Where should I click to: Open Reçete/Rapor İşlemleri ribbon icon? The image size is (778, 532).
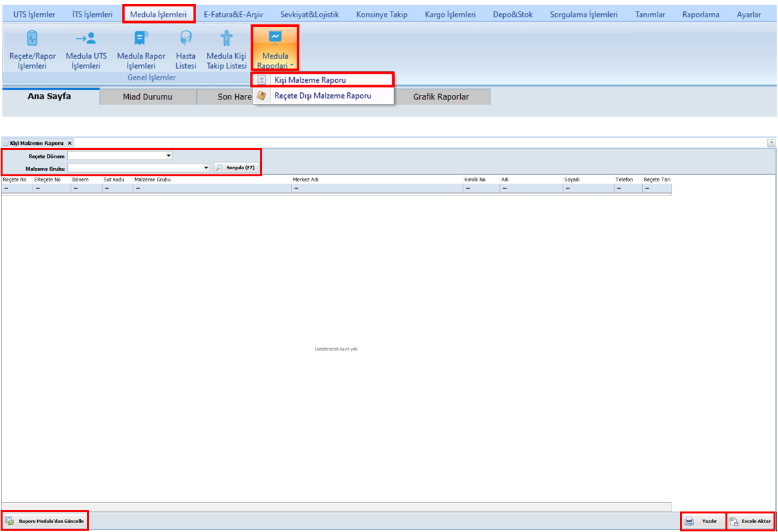pyautogui.click(x=32, y=40)
